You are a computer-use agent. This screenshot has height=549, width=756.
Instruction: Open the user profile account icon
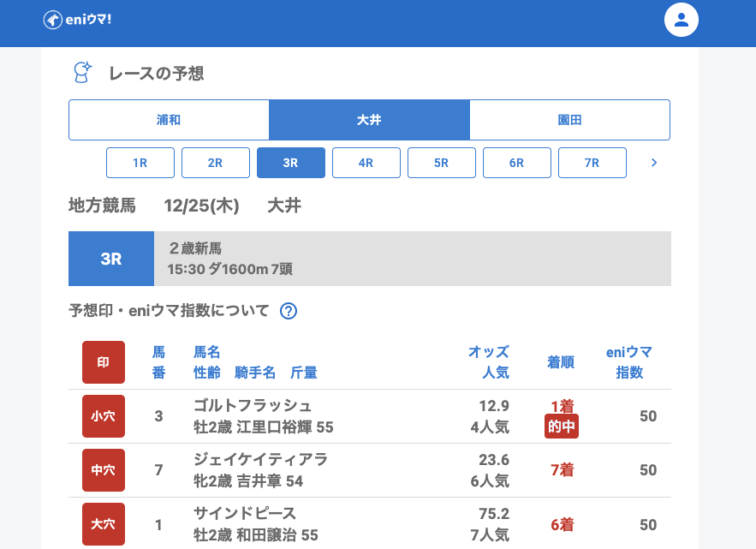(682, 20)
